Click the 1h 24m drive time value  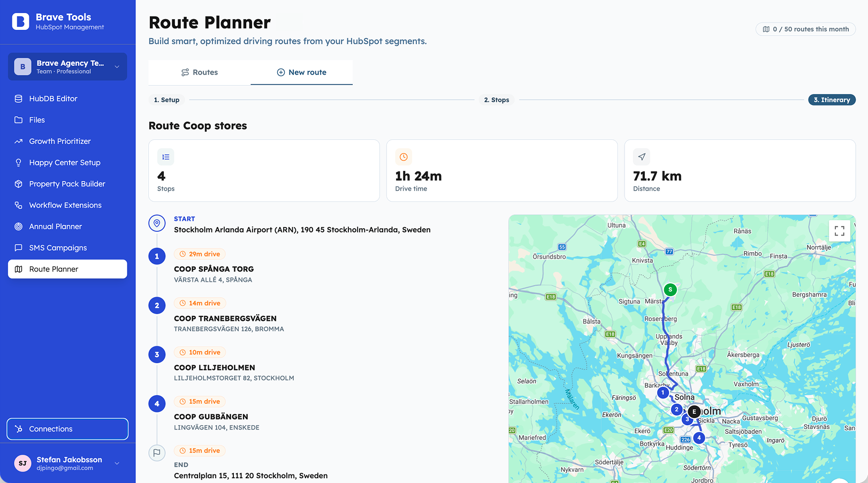pos(418,176)
